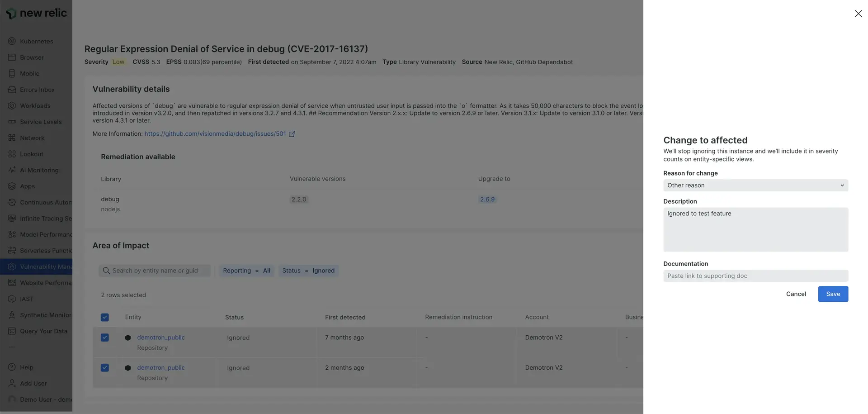The width and height of the screenshot is (868, 414).
Task: Open the Reporting = All filter
Action: click(x=246, y=271)
